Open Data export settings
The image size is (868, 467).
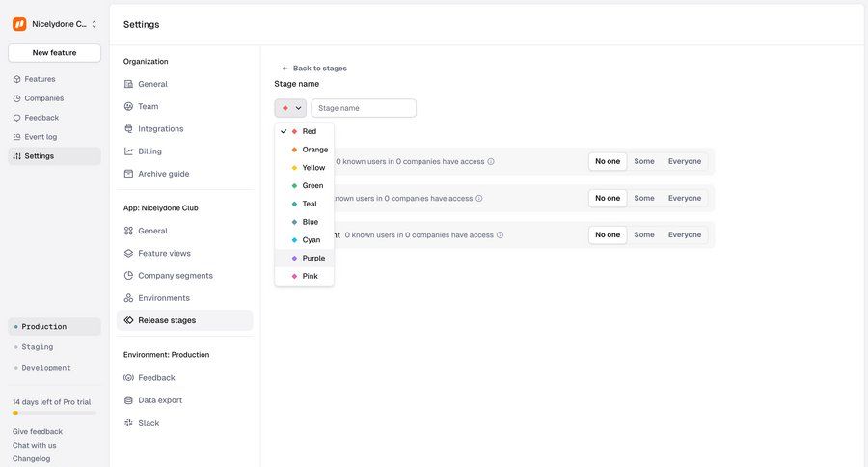coord(185,400)
